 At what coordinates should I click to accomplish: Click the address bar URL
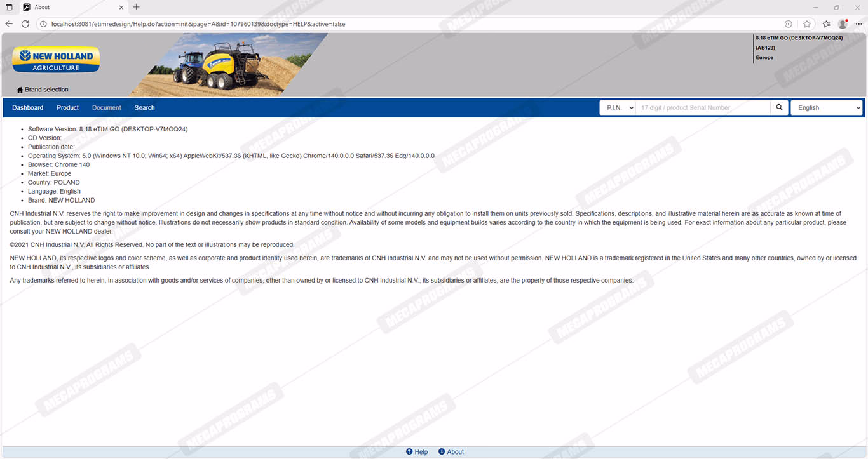(198, 24)
